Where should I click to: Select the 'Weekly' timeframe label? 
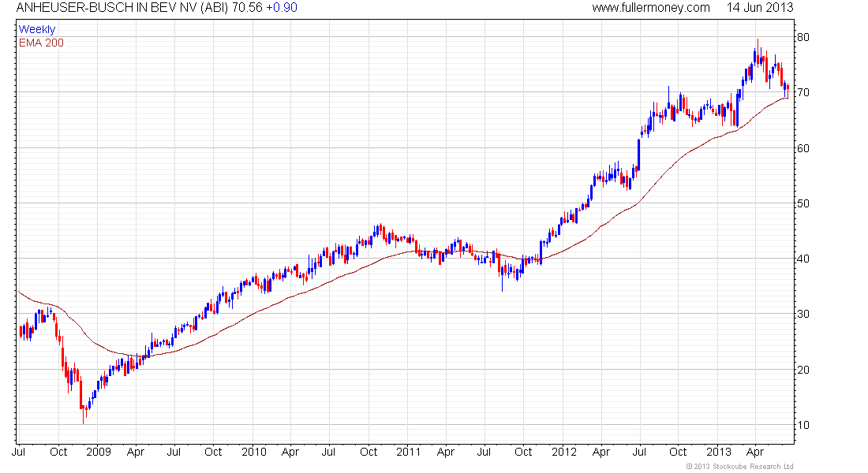[37, 29]
